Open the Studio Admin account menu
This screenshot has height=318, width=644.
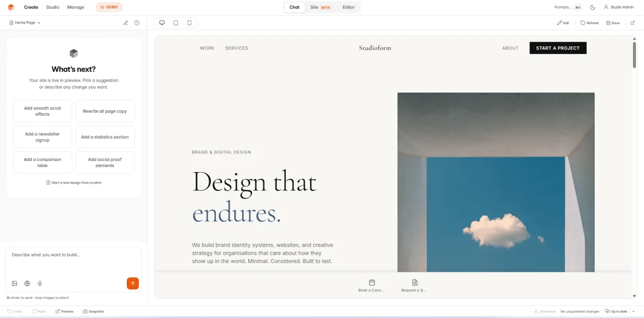619,7
